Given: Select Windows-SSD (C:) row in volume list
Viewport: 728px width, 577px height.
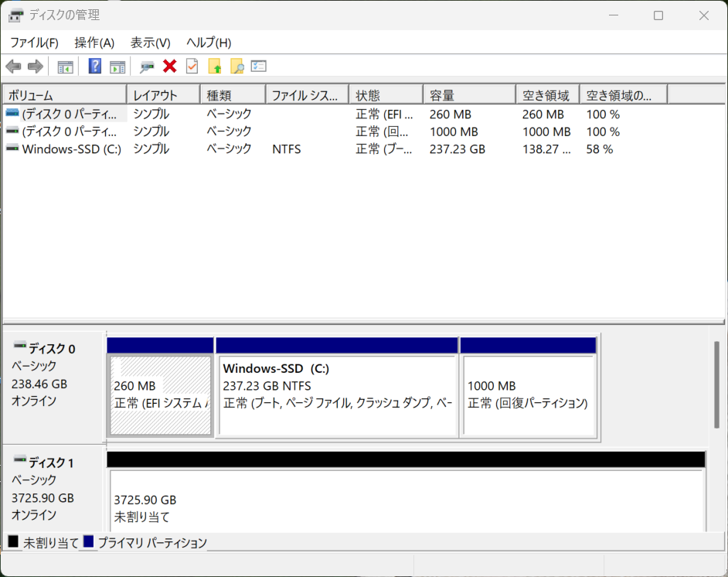Looking at the screenshot, I should click(x=71, y=149).
